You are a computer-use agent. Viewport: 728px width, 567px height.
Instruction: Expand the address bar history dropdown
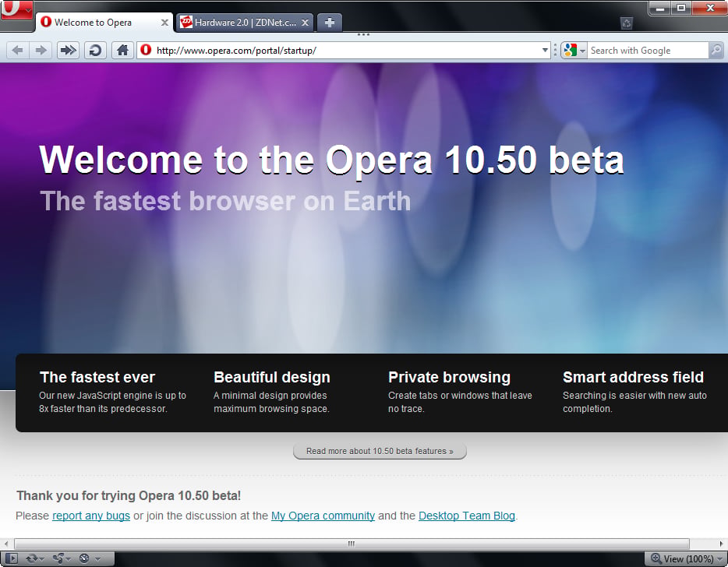(545, 50)
